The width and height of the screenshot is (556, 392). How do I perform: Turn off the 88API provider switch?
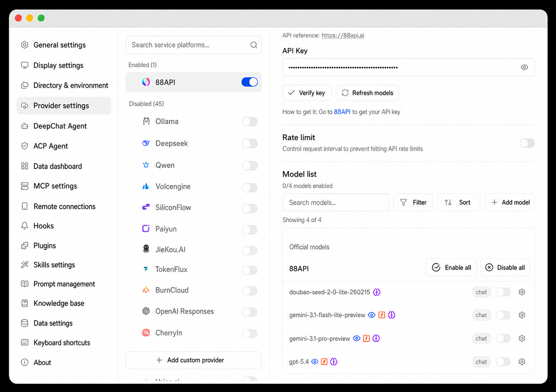tap(250, 82)
